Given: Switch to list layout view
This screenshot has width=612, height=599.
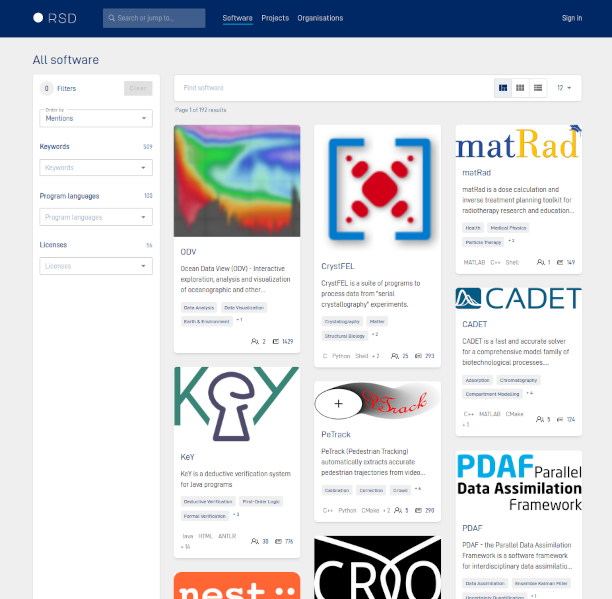Looking at the screenshot, I should [538, 88].
